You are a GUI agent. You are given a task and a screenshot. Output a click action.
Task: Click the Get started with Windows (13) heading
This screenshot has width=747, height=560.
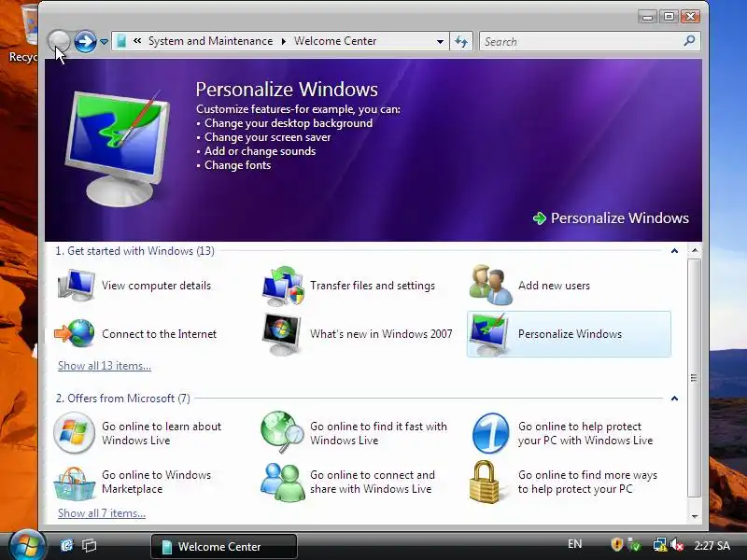tap(134, 251)
